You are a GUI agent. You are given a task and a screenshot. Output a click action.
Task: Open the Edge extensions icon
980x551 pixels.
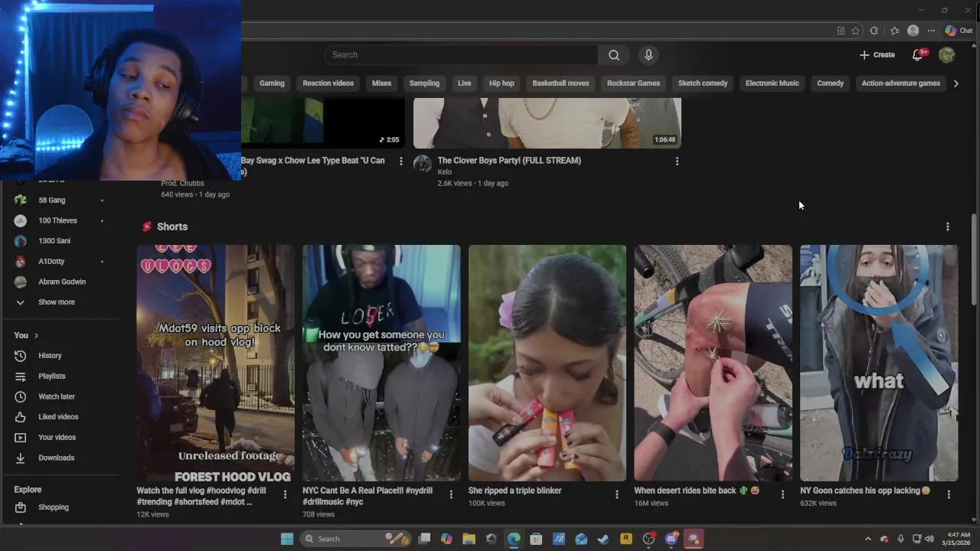point(874,31)
